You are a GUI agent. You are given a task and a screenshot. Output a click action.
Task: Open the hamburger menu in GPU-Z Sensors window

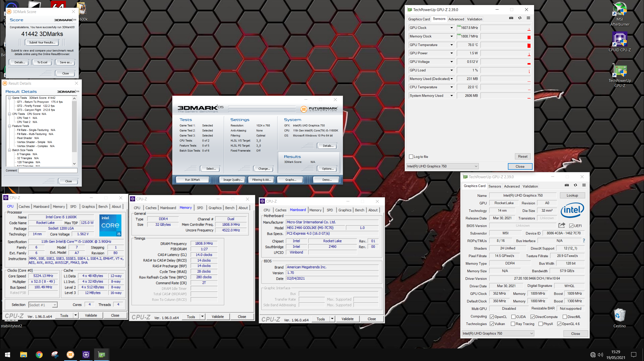pyautogui.click(x=528, y=18)
